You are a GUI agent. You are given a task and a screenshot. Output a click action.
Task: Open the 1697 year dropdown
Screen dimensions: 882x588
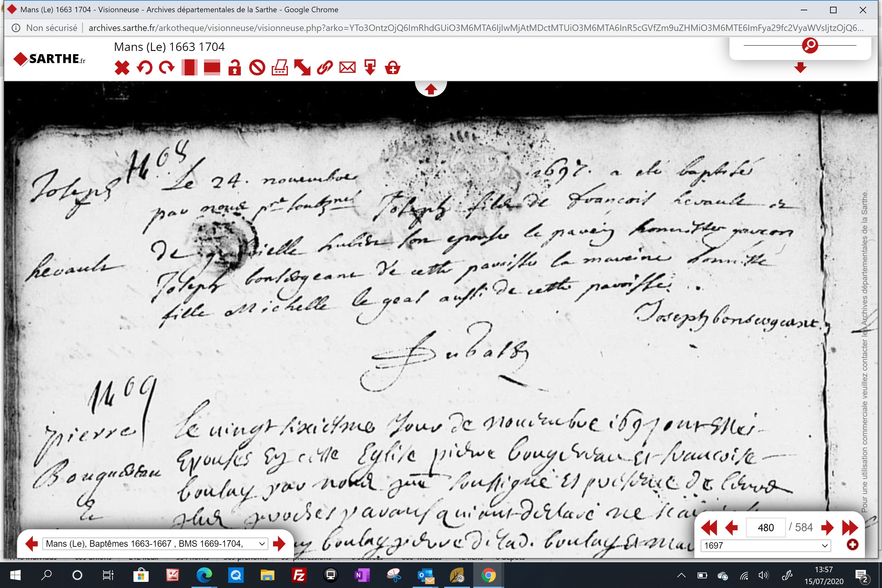pos(766,546)
